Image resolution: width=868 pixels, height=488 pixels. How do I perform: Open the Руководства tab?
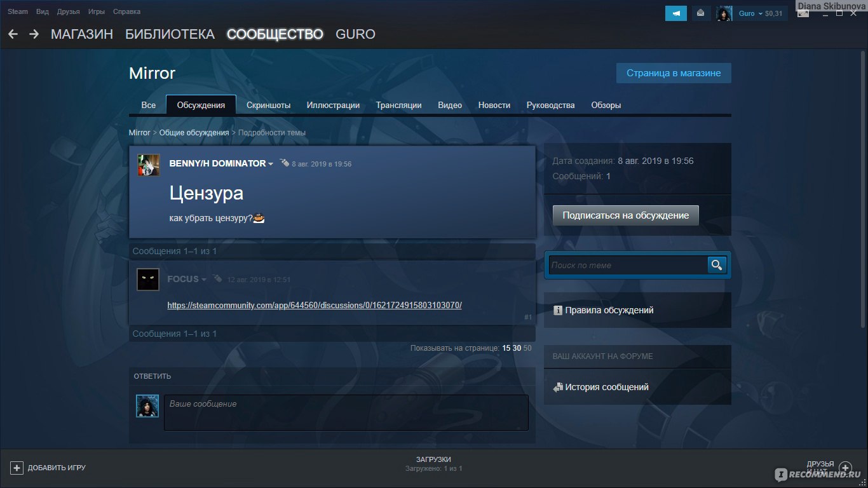tap(551, 105)
